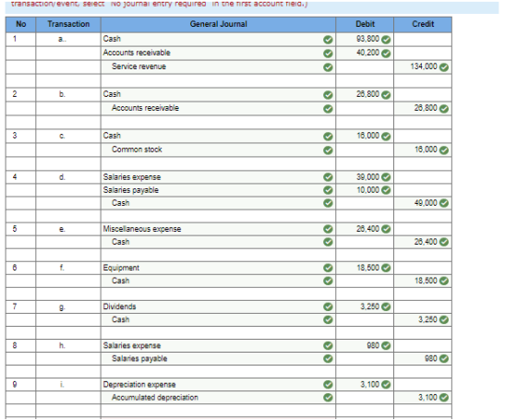Click the debit amount 26,800
Image resolution: width=517 pixels, height=420 pixels.
pyautogui.click(x=367, y=94)
